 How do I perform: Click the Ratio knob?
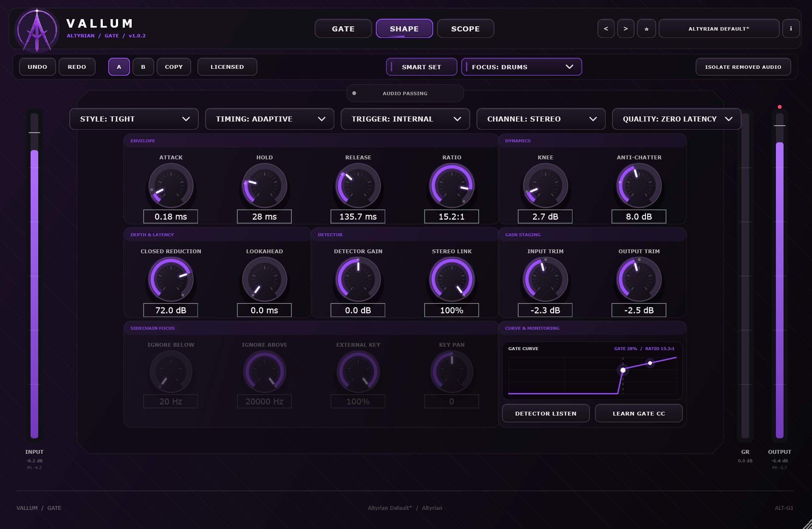(x=452, y=186)
